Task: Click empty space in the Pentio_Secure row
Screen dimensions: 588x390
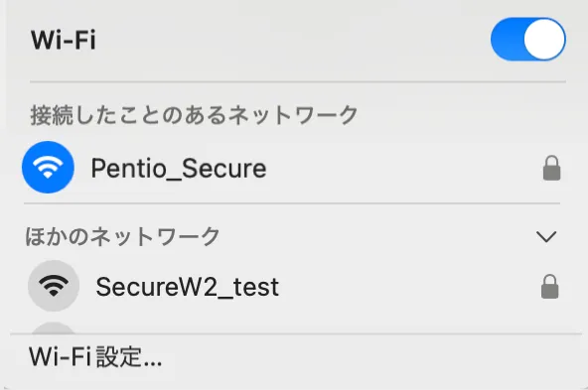Action: [x=401, y=169]
